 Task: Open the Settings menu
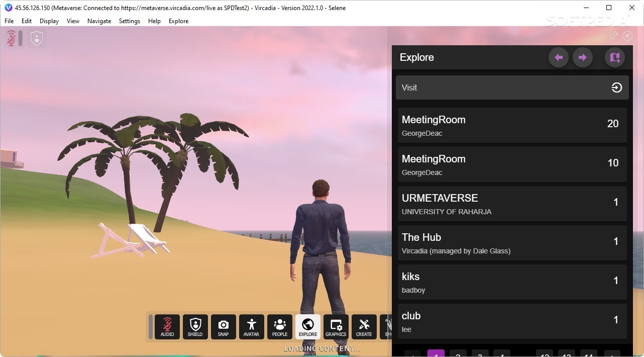coord(130,21)
